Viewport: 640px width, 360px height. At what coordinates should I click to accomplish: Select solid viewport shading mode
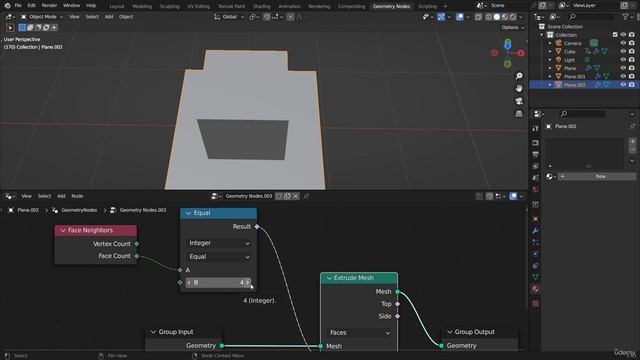point(497,17)
